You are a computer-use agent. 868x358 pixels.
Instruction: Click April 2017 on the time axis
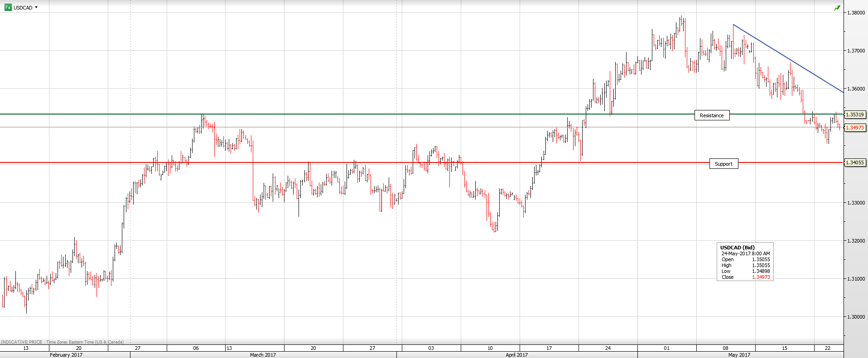(516, 355)
